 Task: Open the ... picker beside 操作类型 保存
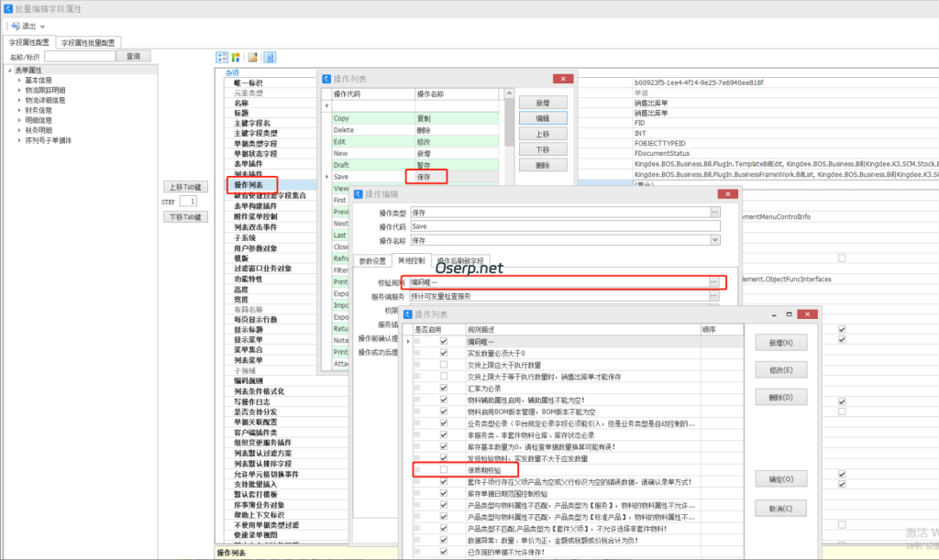click(713, 213)
